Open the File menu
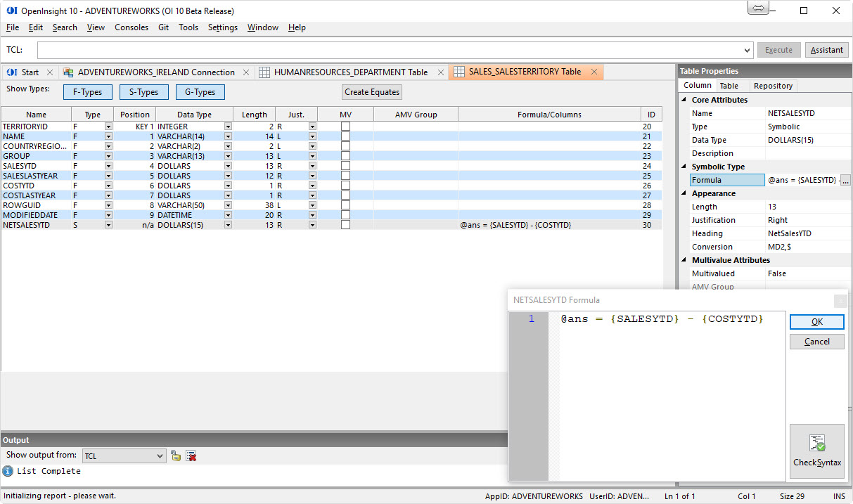853x504 pixels. [13, 27]
